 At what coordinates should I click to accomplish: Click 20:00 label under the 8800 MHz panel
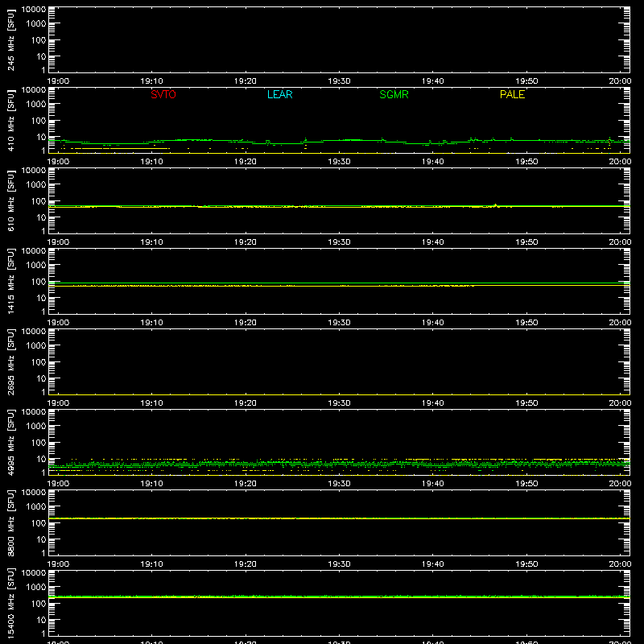pyautogui.click(x=620, y=564)
